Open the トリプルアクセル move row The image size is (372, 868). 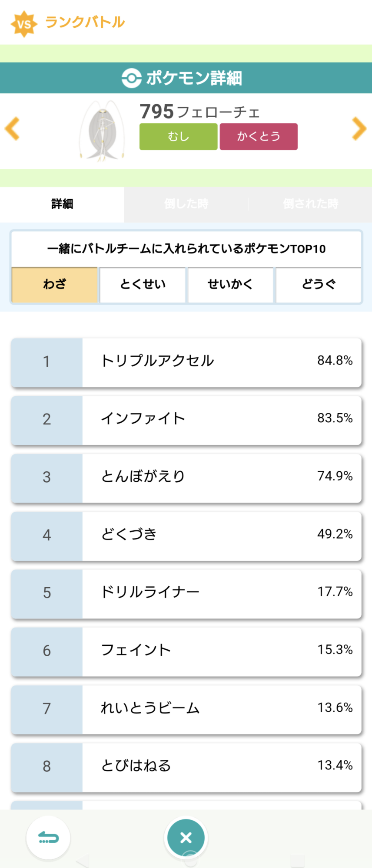click(x=186, y=362)
